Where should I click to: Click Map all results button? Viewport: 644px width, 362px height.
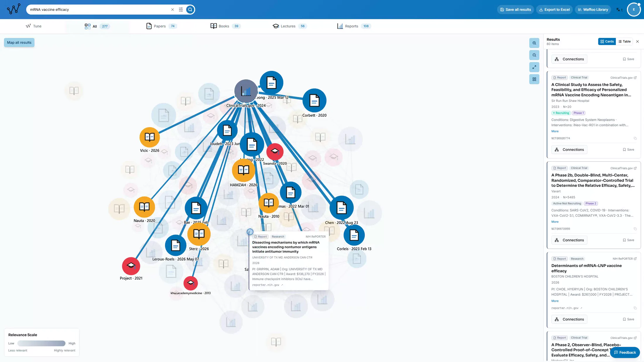(x=19, y=42)
